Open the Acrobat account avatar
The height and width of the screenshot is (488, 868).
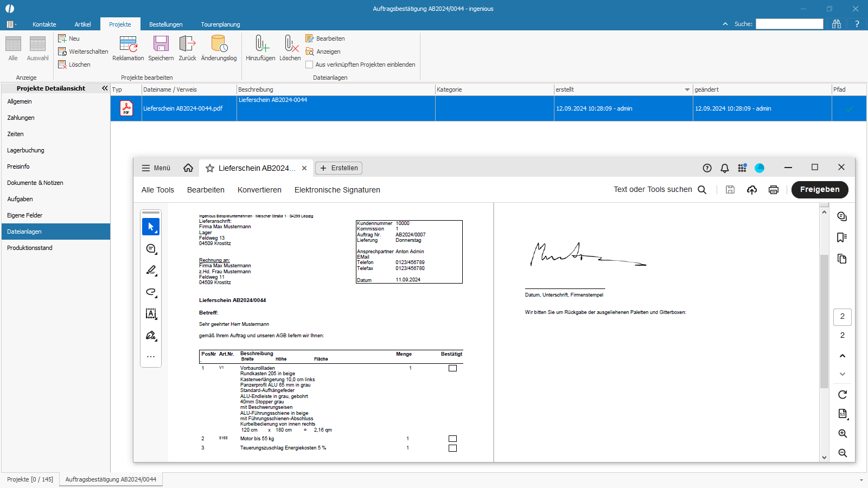point(759,168)
